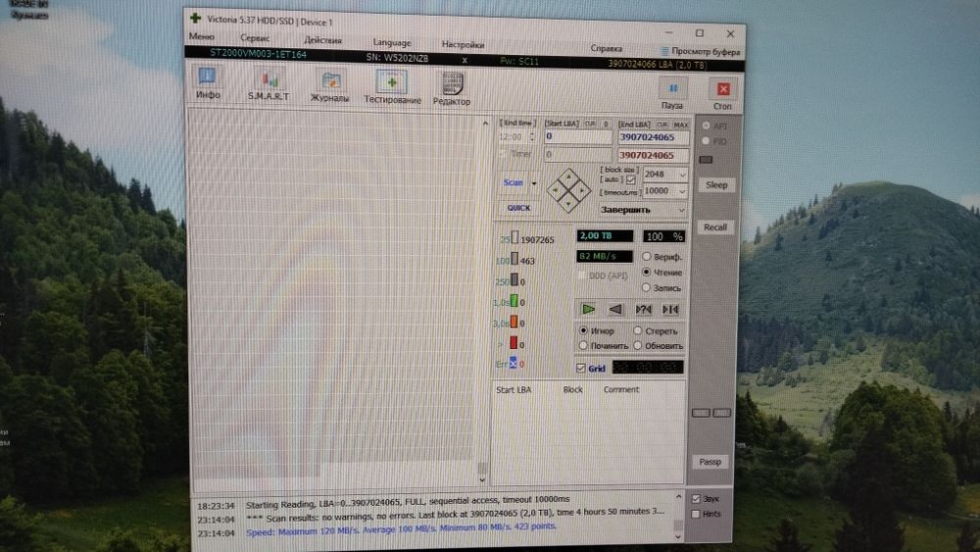Click the CLR button next to Start LBA
This screenshot has height=552, width=980.
(x=589, y=124)
